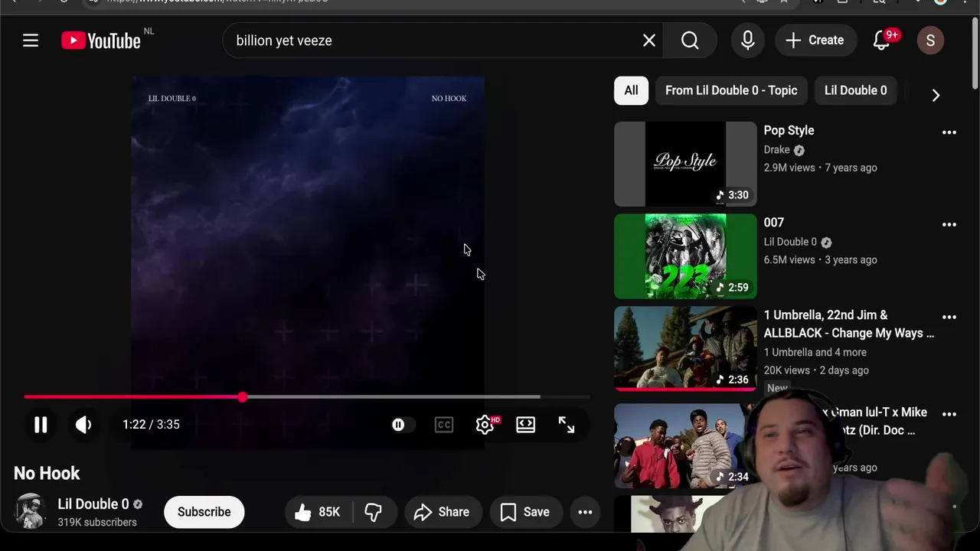Viewport: 980px width, 551px height.
Task: Enter full screen mode
Action: 567,425
